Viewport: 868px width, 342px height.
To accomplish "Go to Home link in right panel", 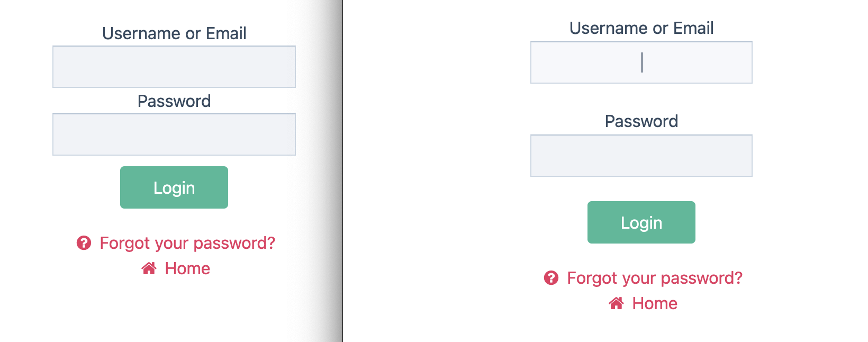I will click(655, 303).
